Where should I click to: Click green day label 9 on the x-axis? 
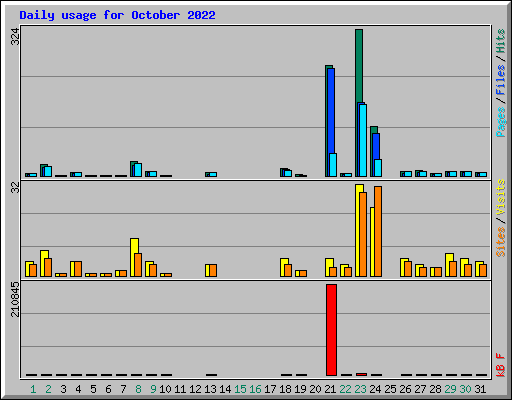[x=153, y=389]
